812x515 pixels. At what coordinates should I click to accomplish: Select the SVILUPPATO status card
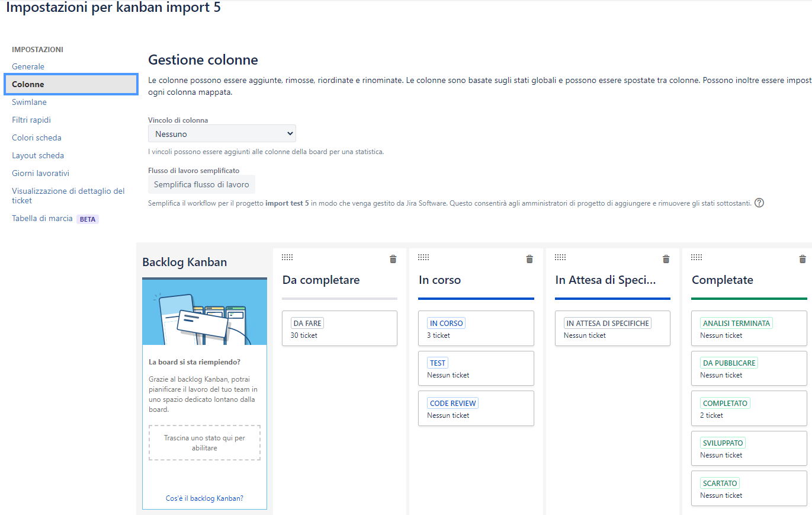(x=749, y=448)
